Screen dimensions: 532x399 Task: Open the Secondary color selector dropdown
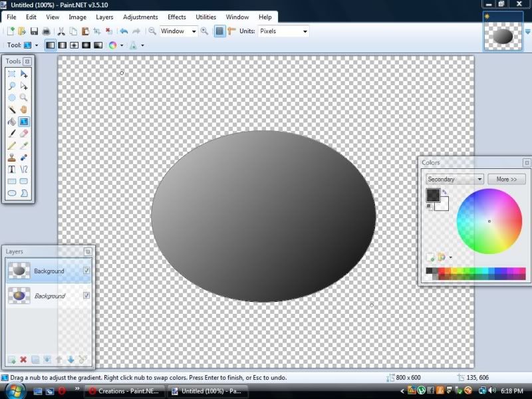[x=455, y=179]
